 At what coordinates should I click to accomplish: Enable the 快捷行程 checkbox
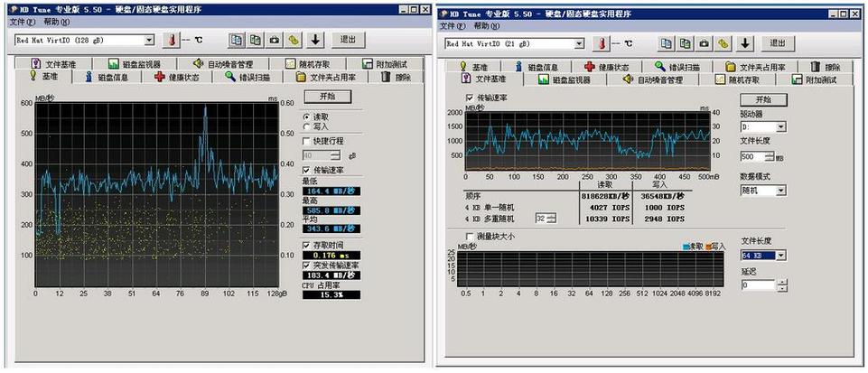pos(307,141)
